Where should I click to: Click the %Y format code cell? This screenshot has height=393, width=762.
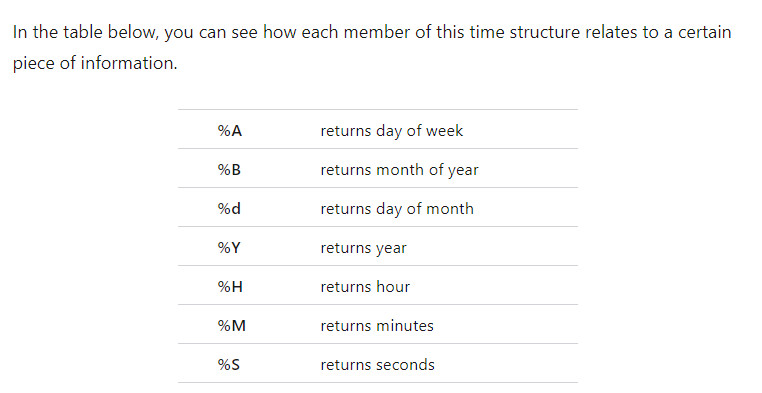pos(229,248)
